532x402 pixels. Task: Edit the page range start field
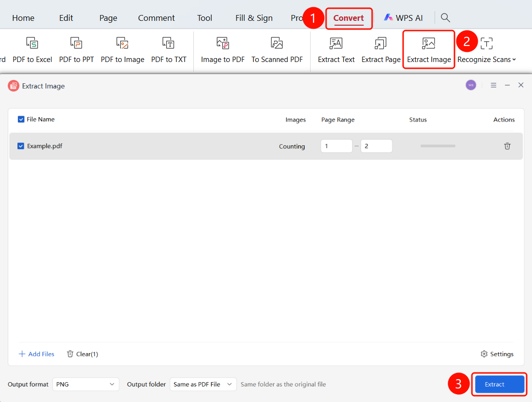(x=336, y=146)
